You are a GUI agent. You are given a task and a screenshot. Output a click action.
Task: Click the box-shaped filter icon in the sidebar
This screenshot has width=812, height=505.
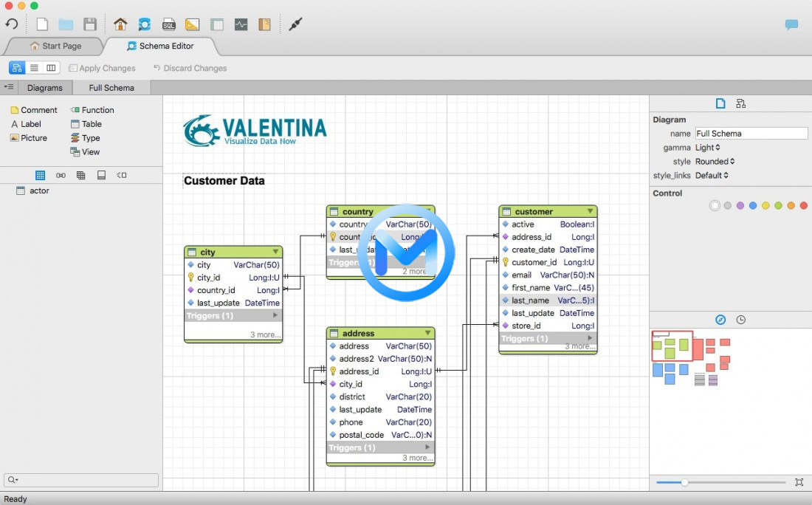[x=102, y=175]
